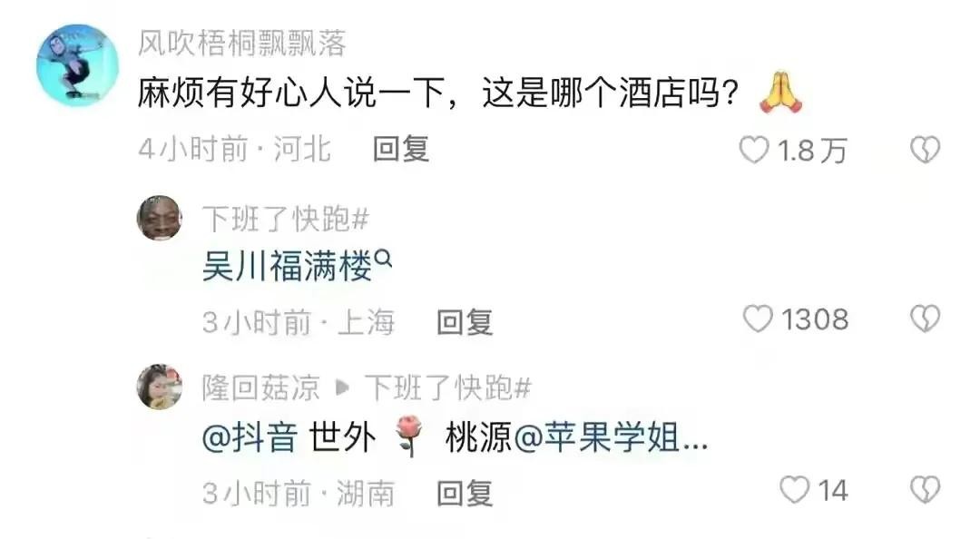Open 隆回菇凉 profile avatar

160,387
